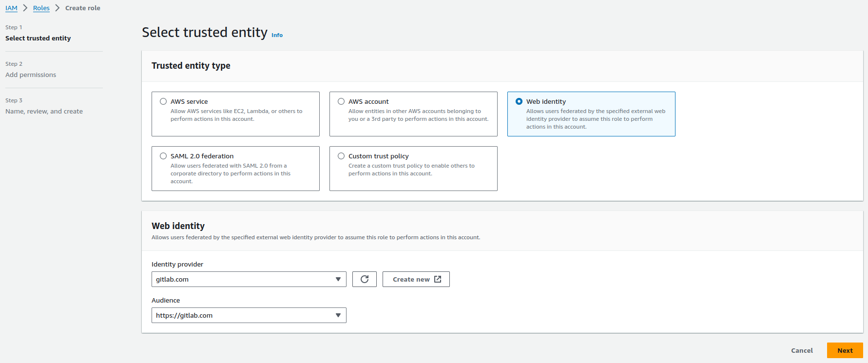This screenshot has width=868, height=363.
Task: Click external link icon on Create new
Action: pos(438,279)
